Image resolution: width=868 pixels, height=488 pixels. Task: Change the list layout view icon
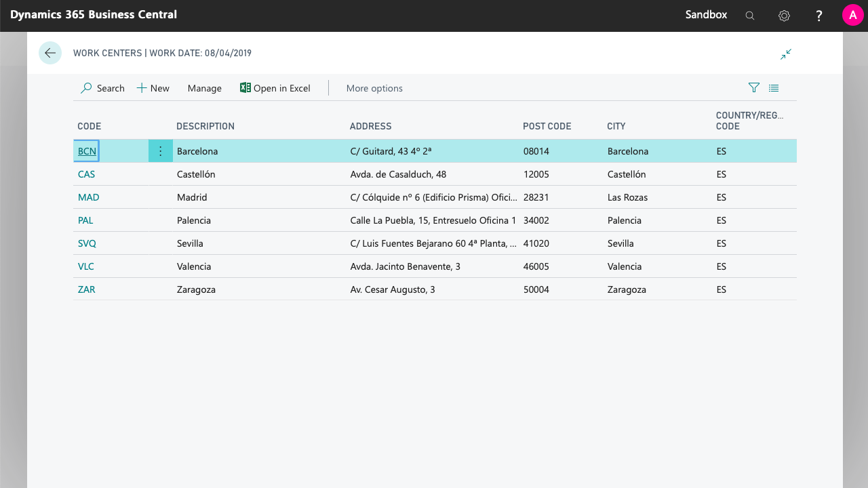point(774,87)
